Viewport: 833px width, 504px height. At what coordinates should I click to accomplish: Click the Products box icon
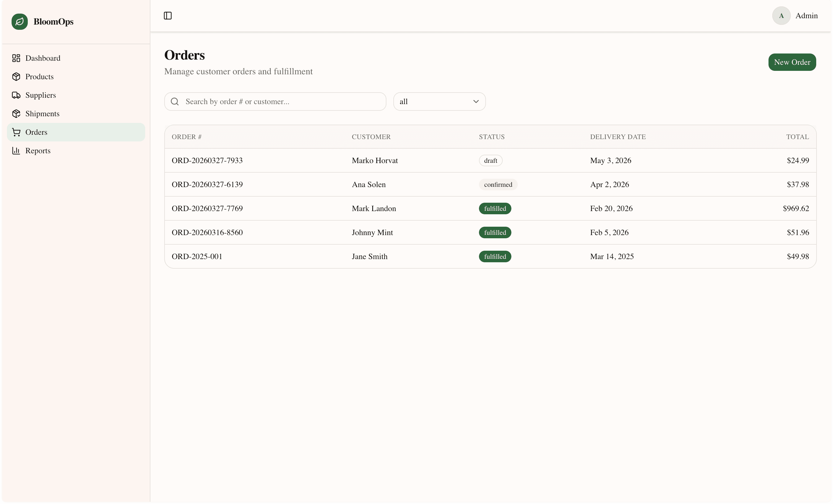16,77
